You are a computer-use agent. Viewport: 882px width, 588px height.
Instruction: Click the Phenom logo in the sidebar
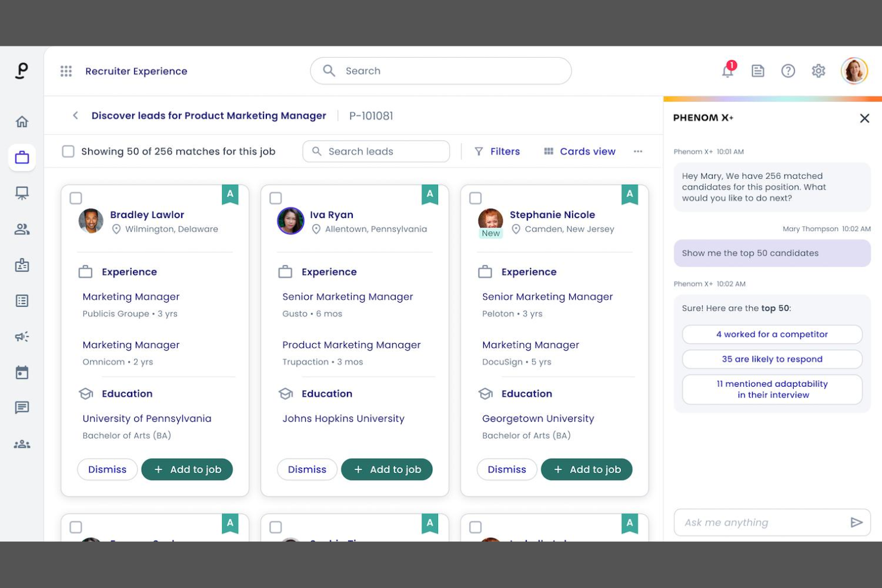[x=21, y=71]
